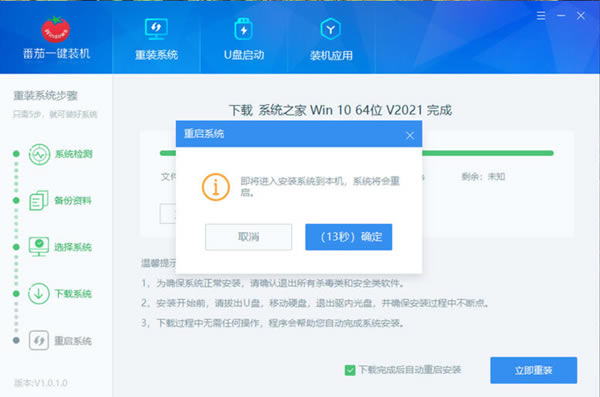Open the 重装系统 tab icon

coord(156,29)
